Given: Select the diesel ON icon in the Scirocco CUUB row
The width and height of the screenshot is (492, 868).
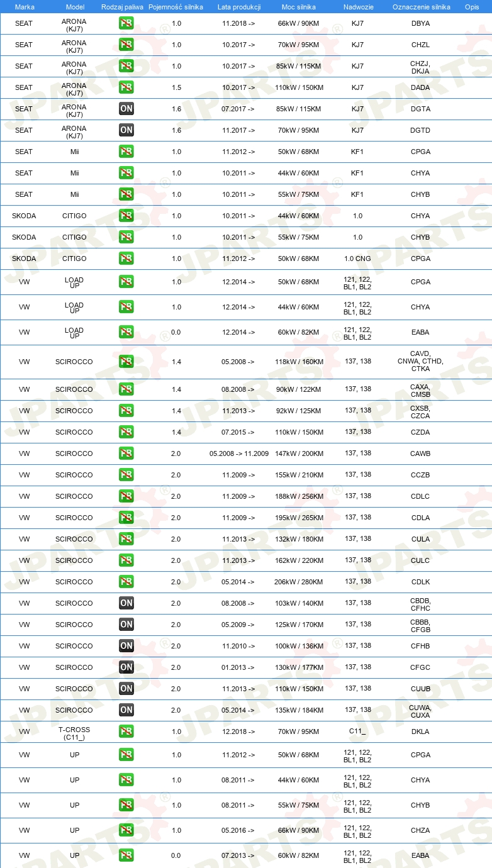Looking at the screenshot, I should (x=126, y=689).
